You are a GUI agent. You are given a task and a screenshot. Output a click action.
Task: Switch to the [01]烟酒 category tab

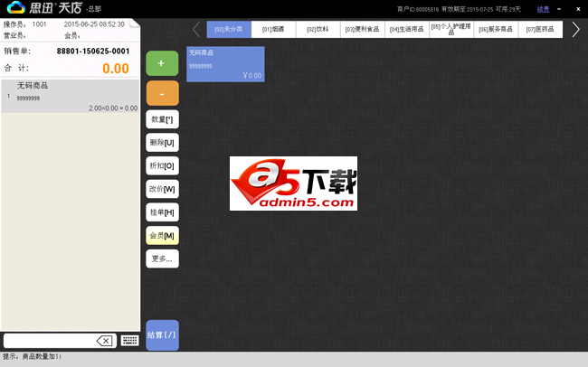273,29
